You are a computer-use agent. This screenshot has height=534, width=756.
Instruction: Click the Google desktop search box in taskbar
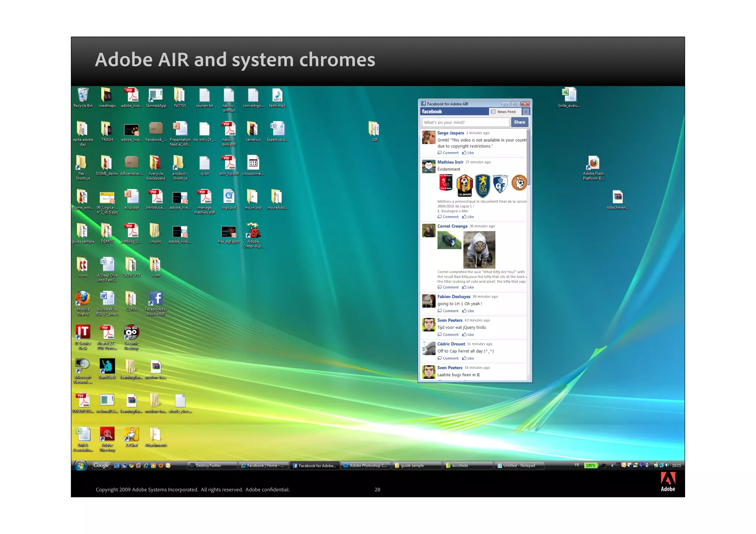[101, 465]
